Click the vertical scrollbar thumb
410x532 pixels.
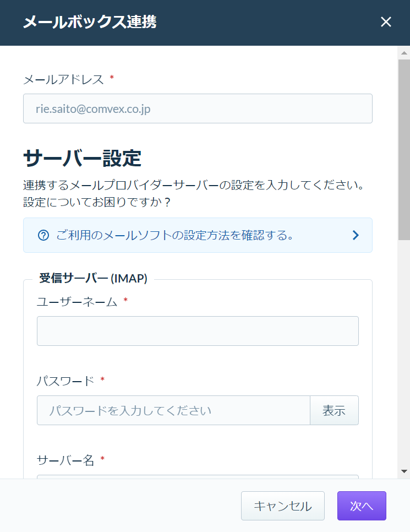[404, 150]
